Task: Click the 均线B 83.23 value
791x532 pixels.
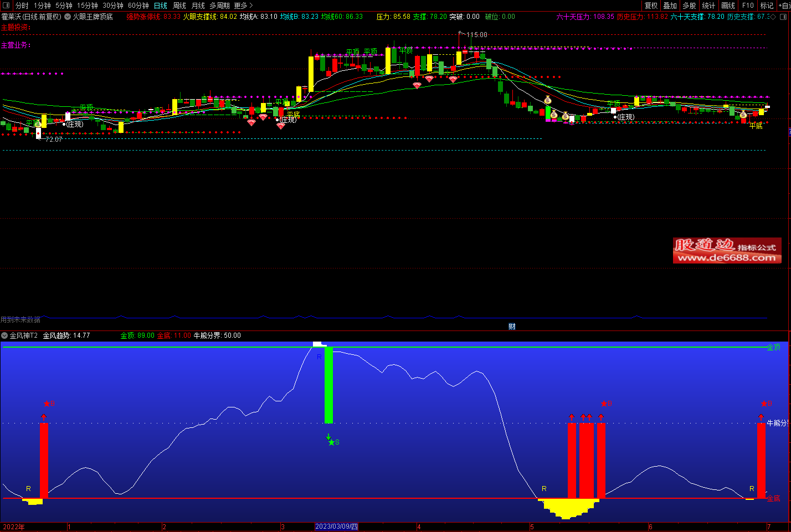Action: (299, 17)
